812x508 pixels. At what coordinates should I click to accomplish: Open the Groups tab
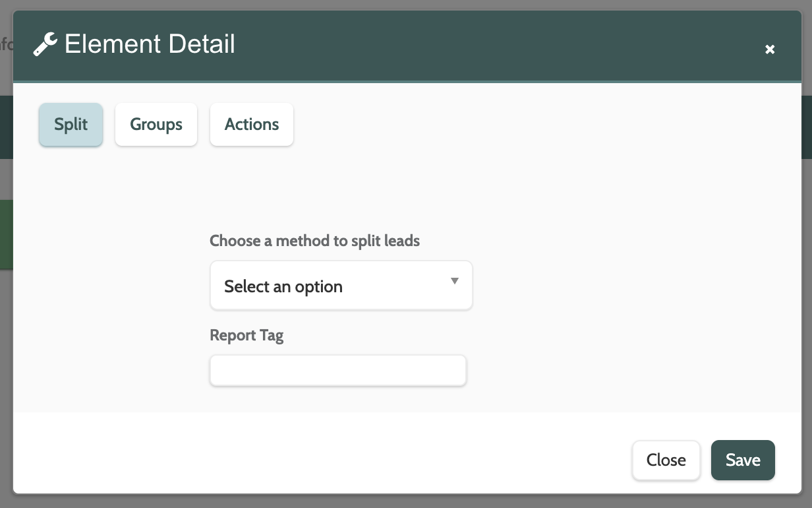(156, 125)
